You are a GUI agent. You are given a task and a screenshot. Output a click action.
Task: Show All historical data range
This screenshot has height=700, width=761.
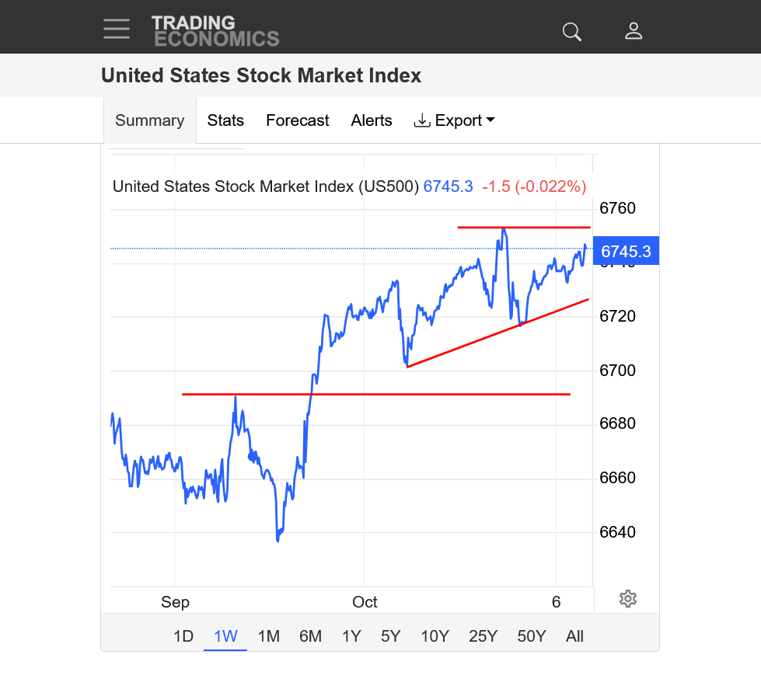[x=574, y=636]
